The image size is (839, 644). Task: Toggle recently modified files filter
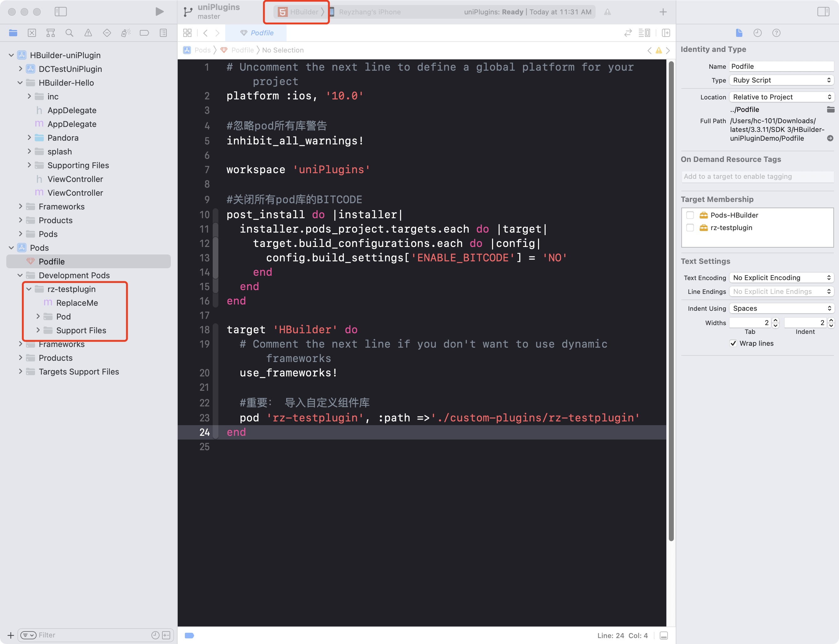click(155, 635)
